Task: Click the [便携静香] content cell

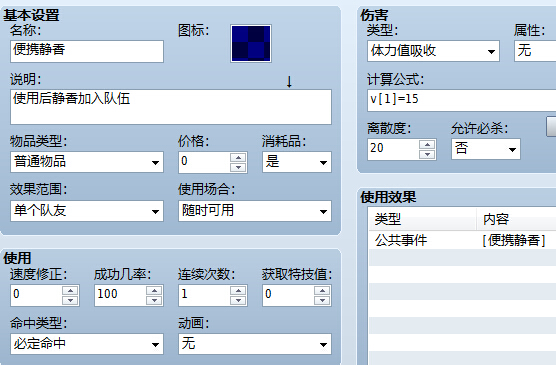Action: (513, 240)
